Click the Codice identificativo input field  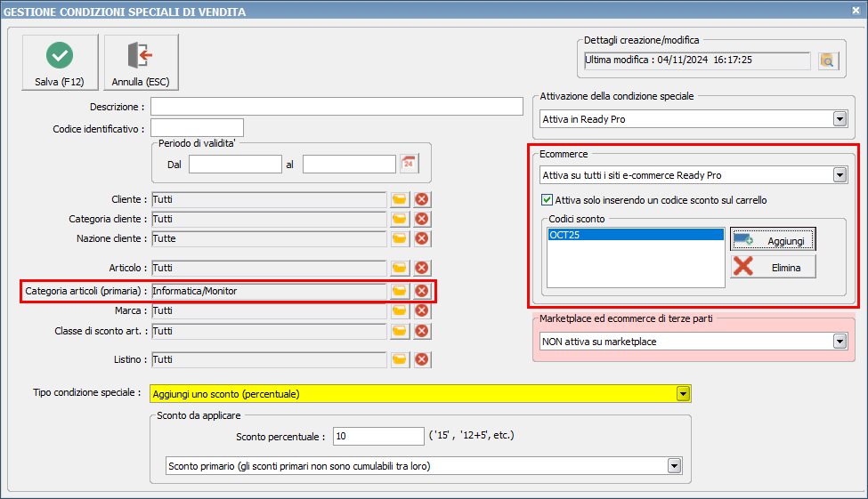click(x=197, y=128)
